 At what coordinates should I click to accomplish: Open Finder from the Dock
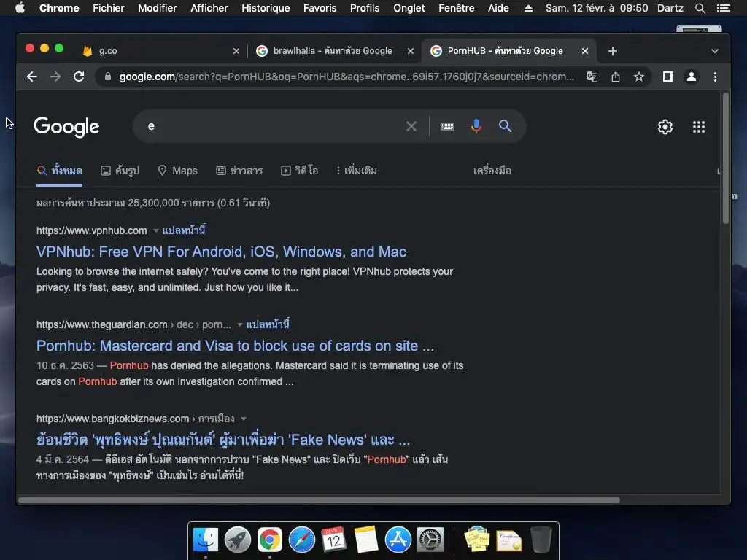(x=206, y=540)
